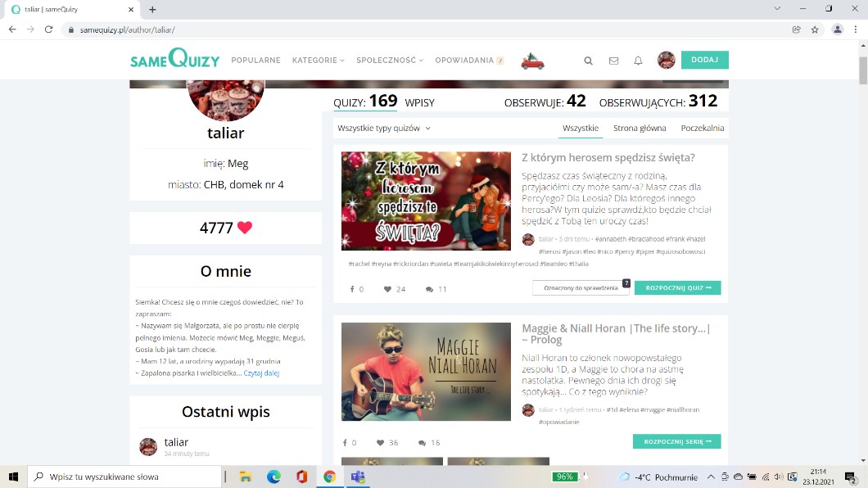This screenshot has height=488, width=868.
Task: Click the heart likes icon showing 24
Action: [388, 289]
